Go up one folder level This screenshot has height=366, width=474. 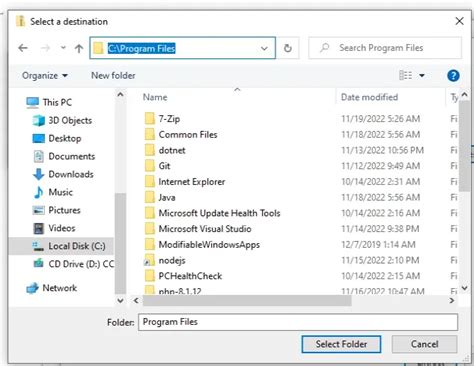(x=79, y=49)
